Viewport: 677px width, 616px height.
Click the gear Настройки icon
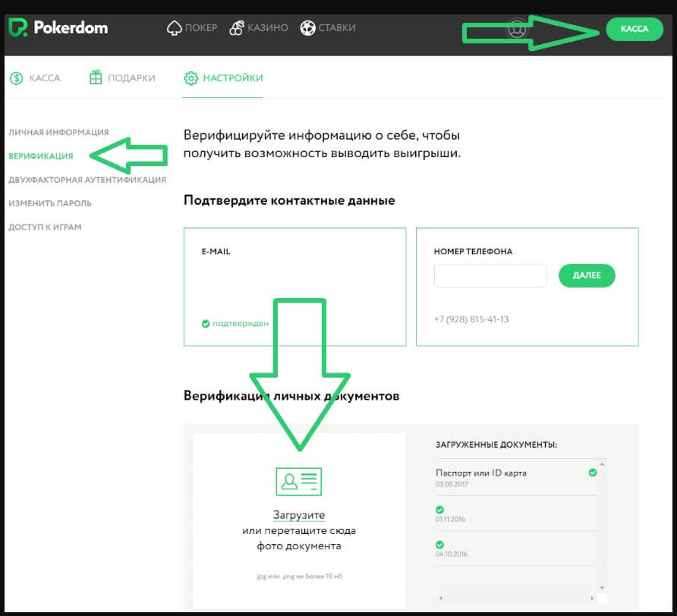(191, 78)
